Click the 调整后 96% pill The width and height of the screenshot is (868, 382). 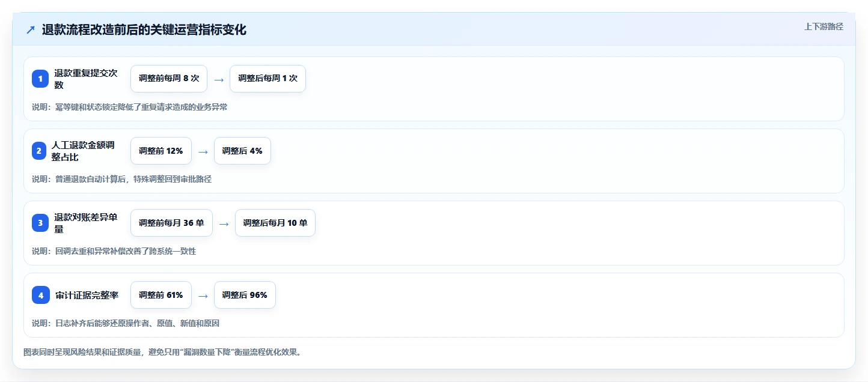245,295
